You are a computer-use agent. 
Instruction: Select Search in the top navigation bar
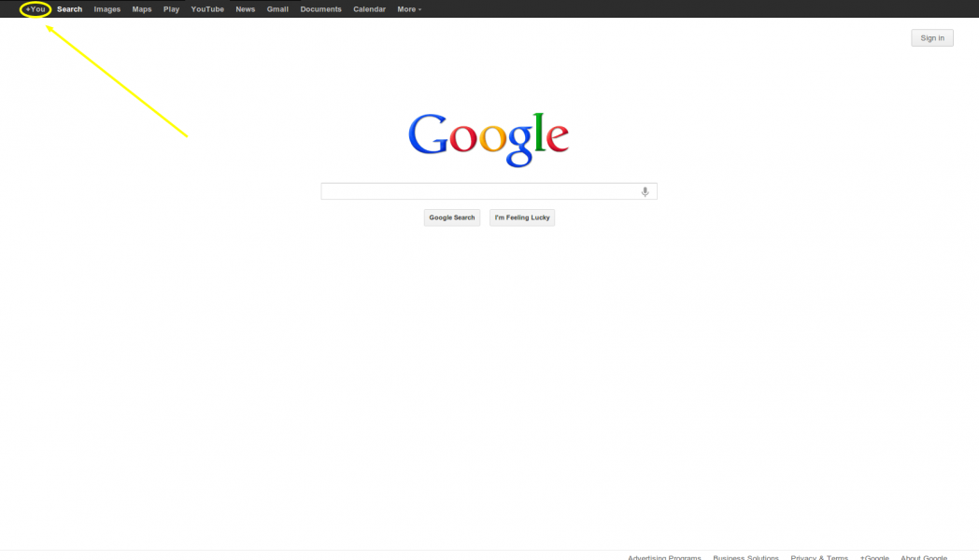69,9
